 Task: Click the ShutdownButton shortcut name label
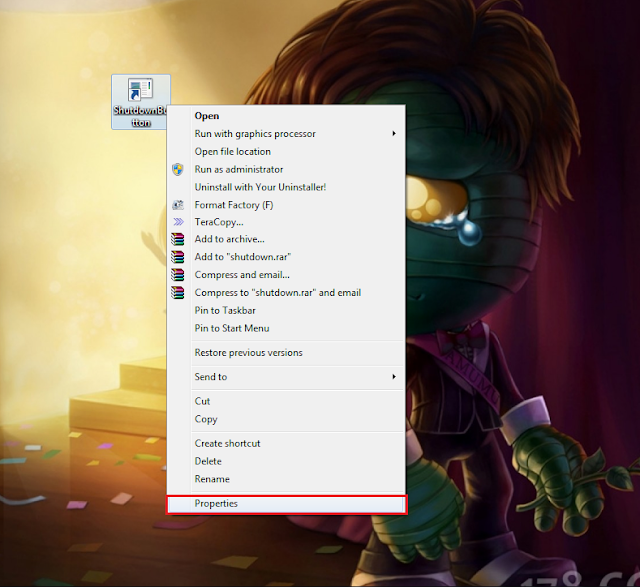click(x=140, y=116)
